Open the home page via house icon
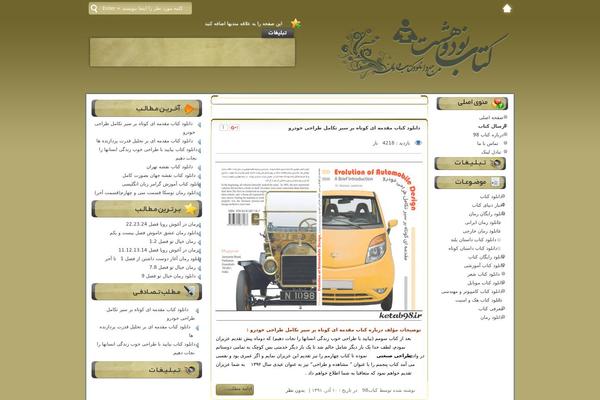600x400 pixels. point(507,8)
